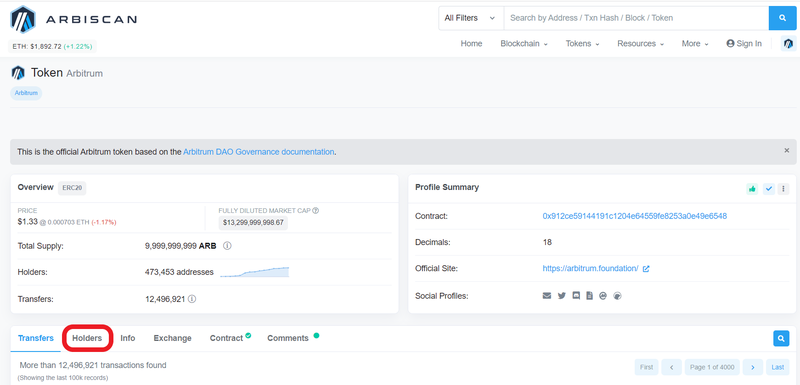
Task: Expand the More menu
Action: tap(695, 44)
